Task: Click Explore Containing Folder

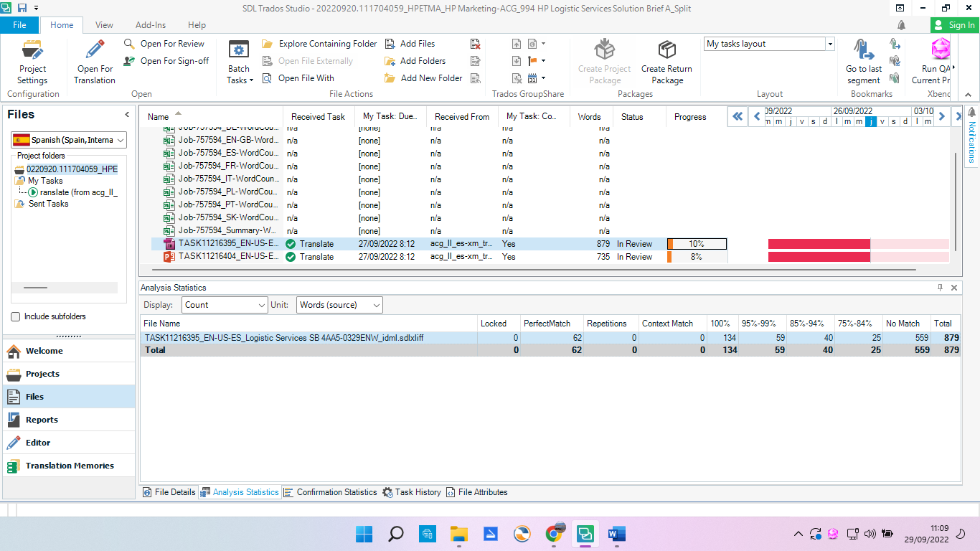Action: coord(320,44)
